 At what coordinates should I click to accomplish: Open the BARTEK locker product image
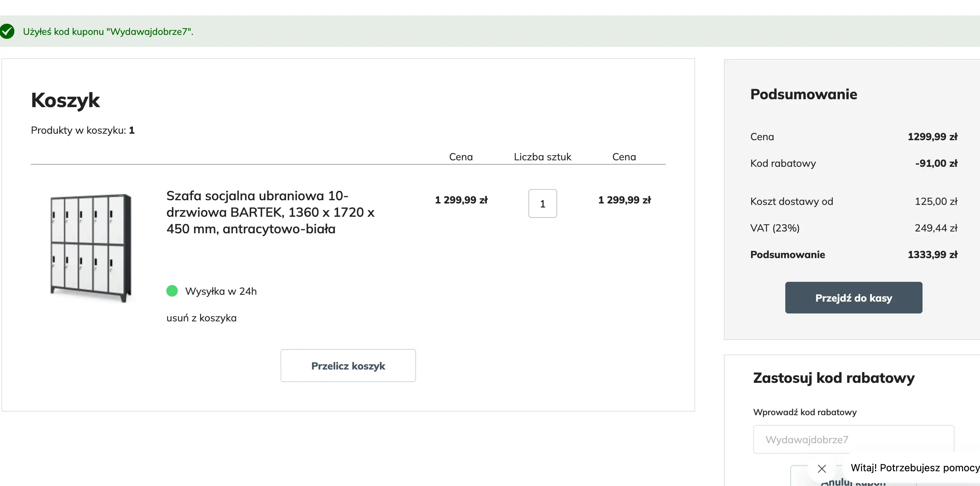tap(91, 248)
